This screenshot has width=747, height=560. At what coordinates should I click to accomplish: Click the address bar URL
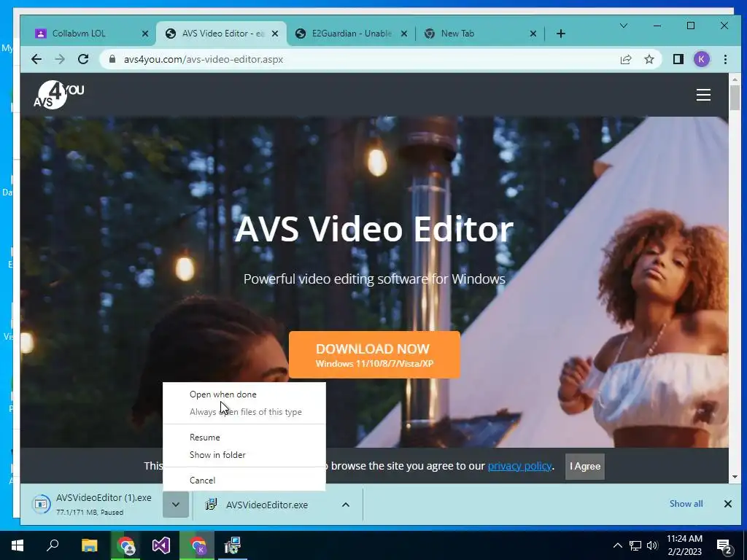pyautogui.click(x=204, y=60)
